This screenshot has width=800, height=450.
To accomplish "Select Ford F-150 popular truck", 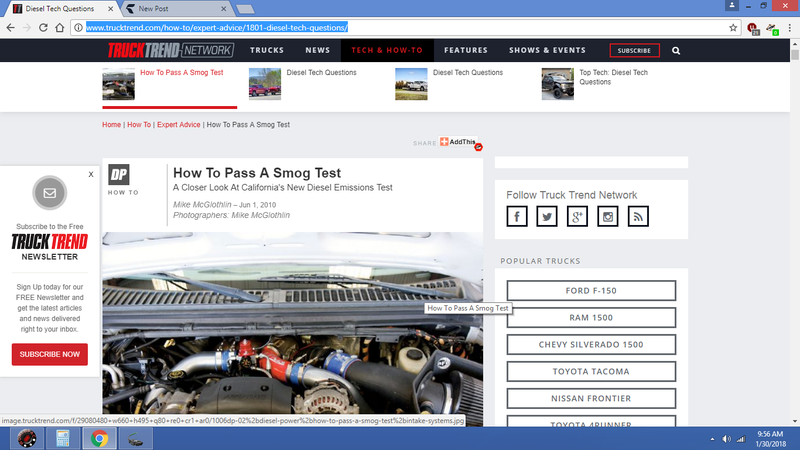I will (x=591, y=290).
